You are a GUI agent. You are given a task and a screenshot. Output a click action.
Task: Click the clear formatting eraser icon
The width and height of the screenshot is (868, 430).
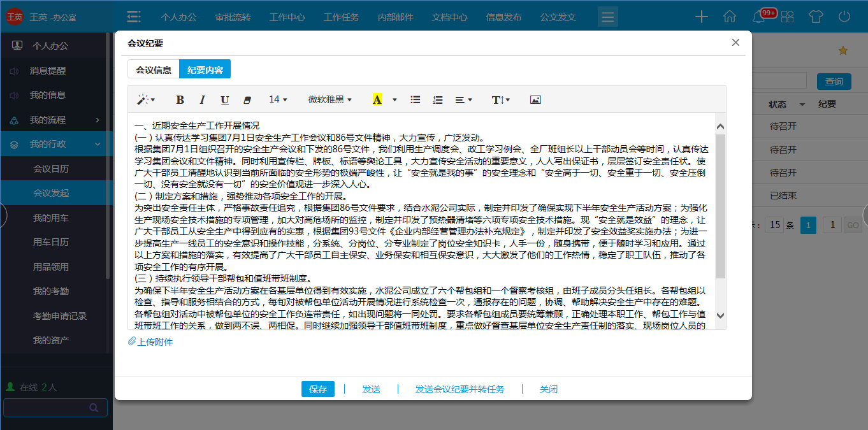click(x=248, y=99)
